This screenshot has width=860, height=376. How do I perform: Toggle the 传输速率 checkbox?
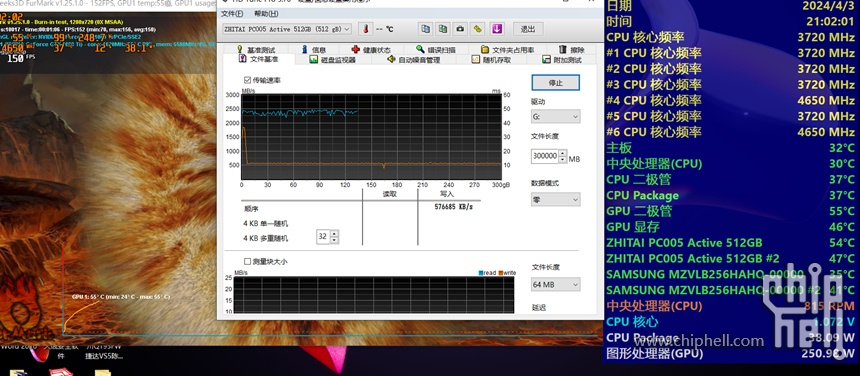point(247,80)
